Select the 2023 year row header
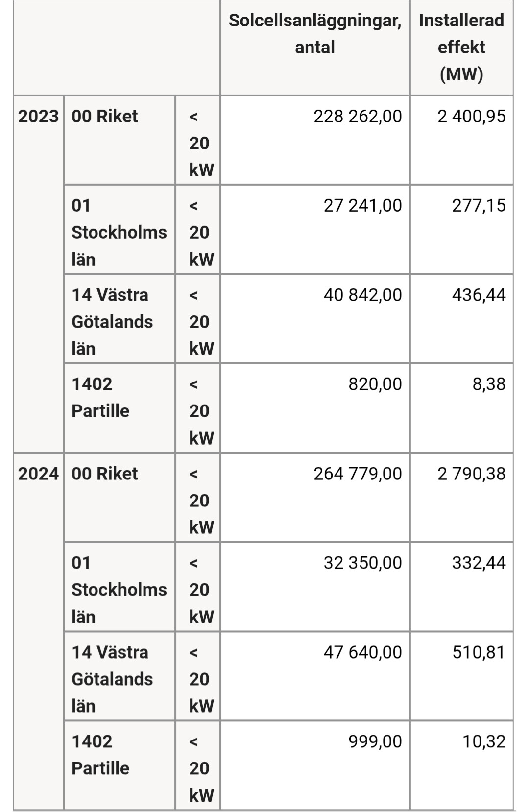 point(38,117)
